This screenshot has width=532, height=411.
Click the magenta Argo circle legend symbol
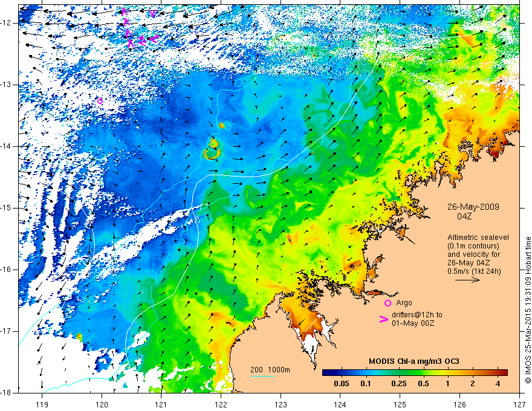(x=388, y=303)
